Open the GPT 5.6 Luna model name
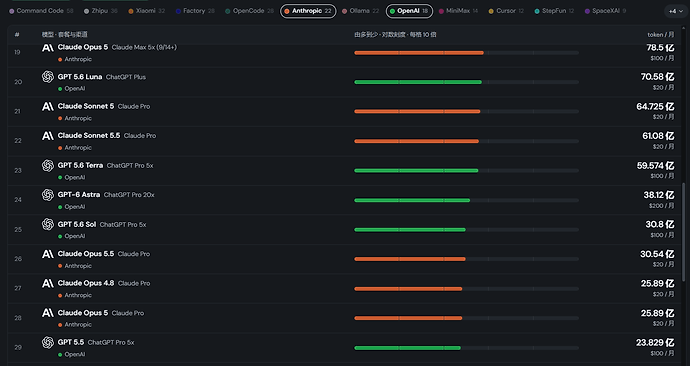The height and width of the screenshot is (366, 690). (x=80, y=77)
